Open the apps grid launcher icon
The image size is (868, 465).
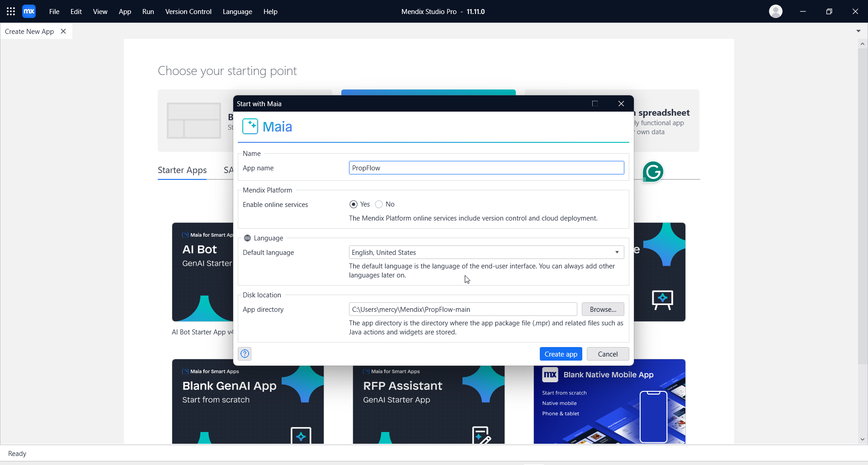11,11
